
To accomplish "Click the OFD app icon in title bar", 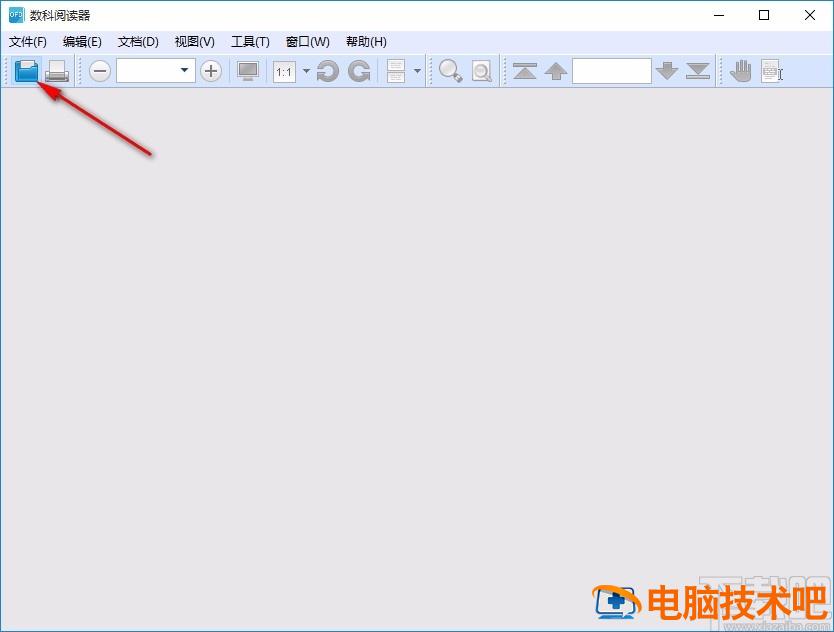I will click(16, 15).
